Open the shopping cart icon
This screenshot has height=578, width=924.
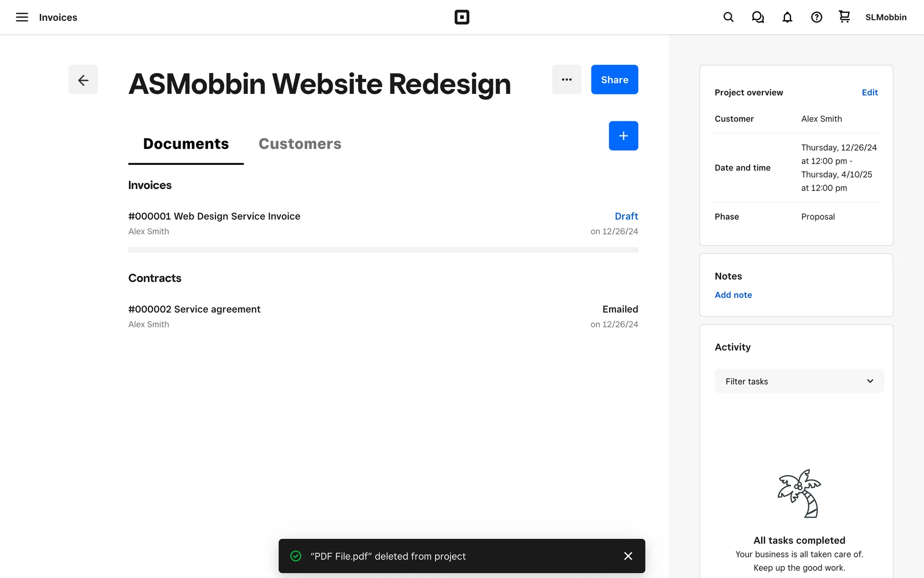point(844,17)
